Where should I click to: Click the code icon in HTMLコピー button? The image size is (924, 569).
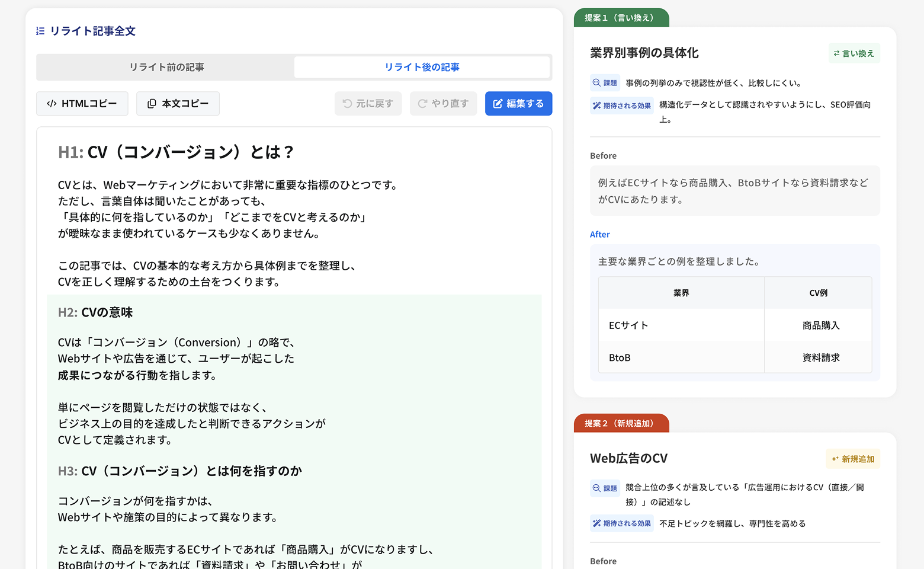click(52, 104)
